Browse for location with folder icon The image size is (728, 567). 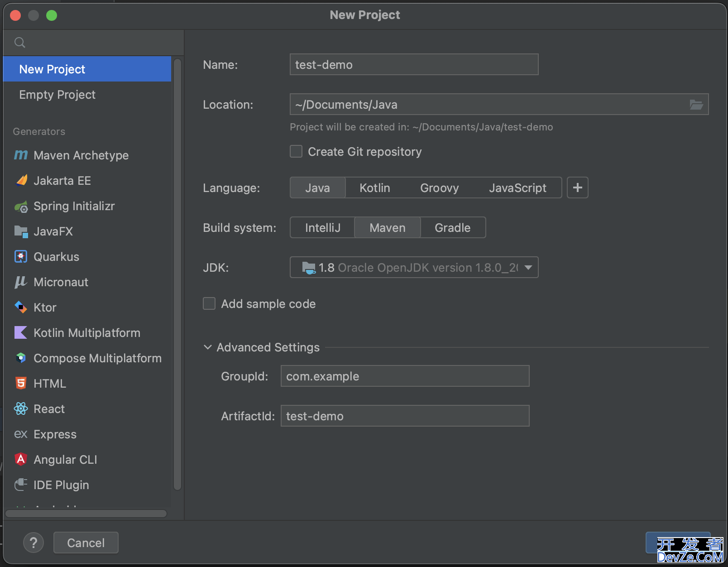point(696,105)
